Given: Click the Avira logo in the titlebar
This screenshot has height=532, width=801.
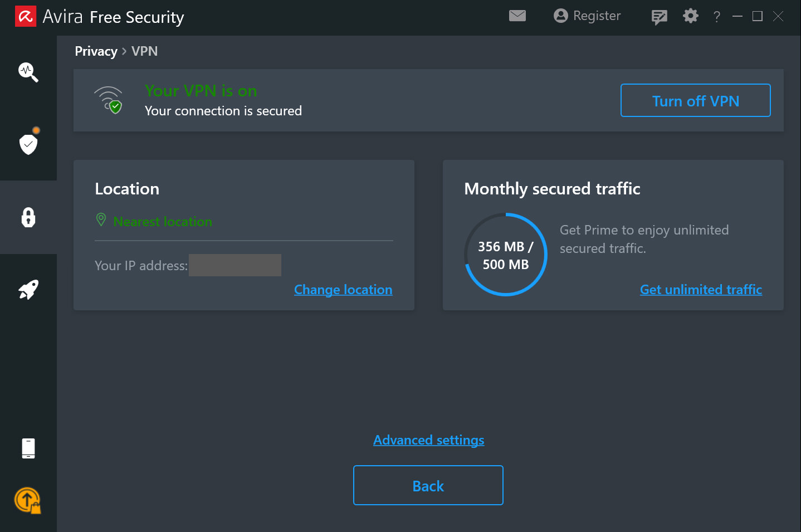Looking at the screenshot, I should (25, 16).
